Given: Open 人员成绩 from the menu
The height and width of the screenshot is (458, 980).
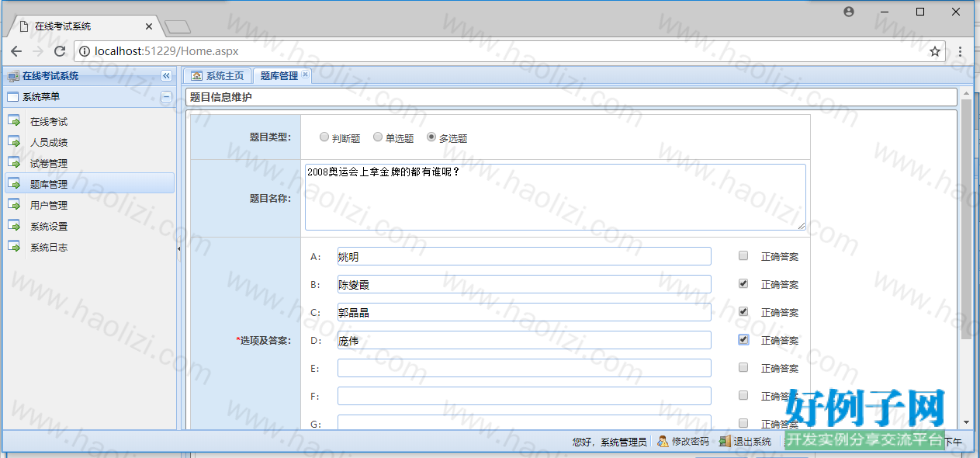Looking at the screenshot, I should pyautogui.click(x=49, y=143).
